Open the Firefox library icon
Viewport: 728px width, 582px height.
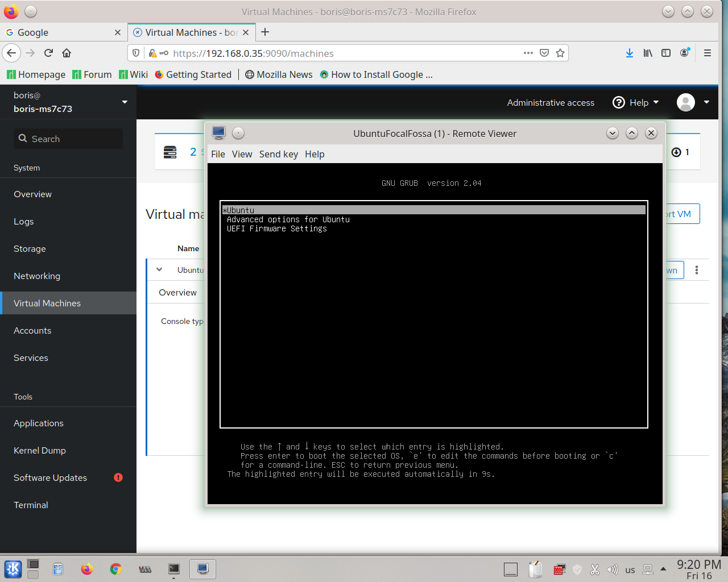pos(647,53)
